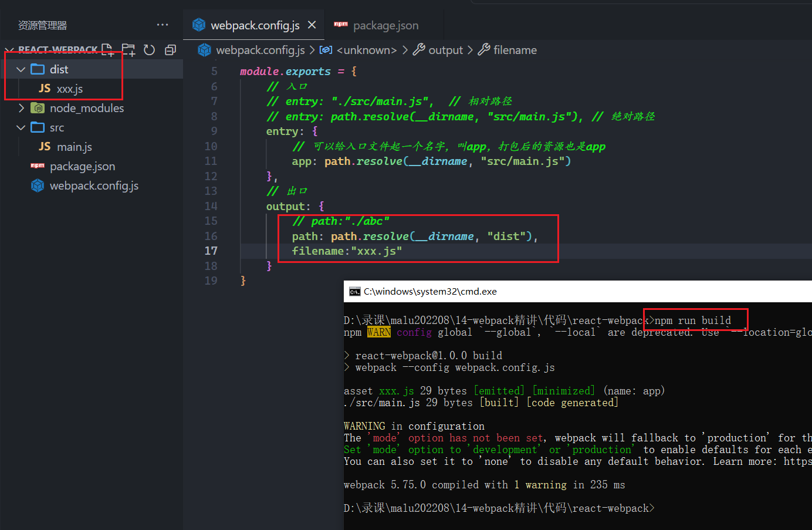
Task: Collapse the dist folder chevron
Action: coord(21,69)
